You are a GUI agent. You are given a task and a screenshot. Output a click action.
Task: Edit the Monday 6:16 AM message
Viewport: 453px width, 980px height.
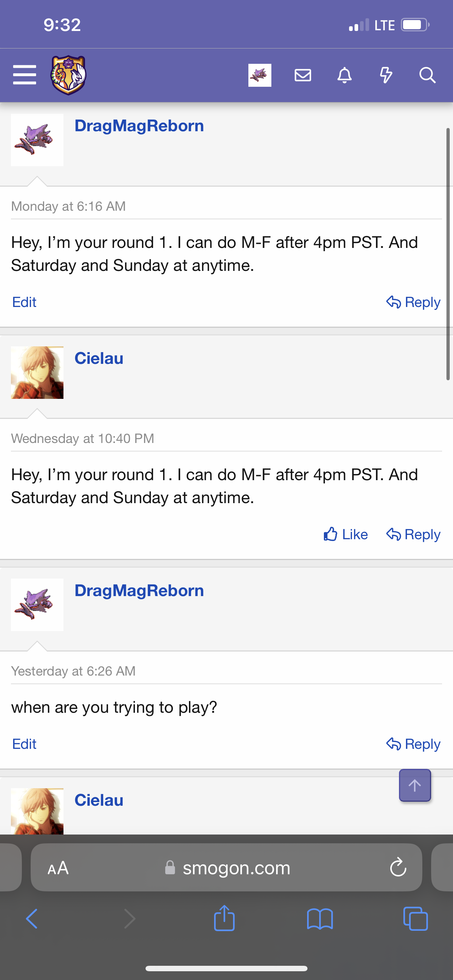click(x=24, y=302)
